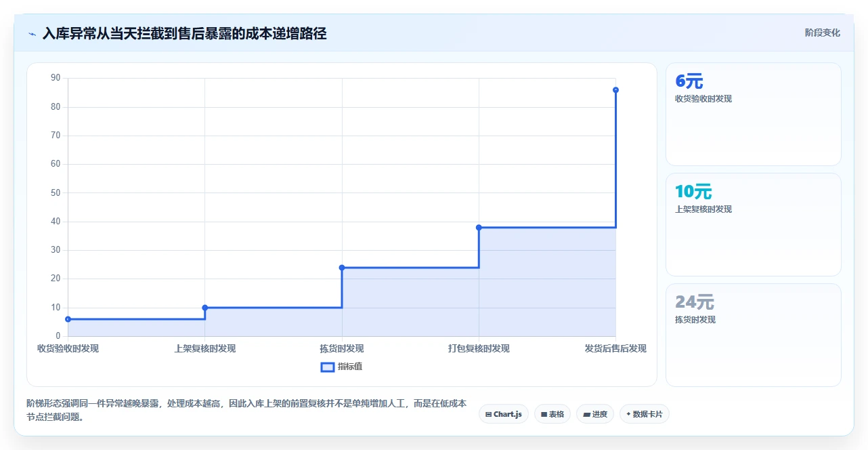
Task: Click the 阶段变化 label in the header
Action: [x=822, y=33]
